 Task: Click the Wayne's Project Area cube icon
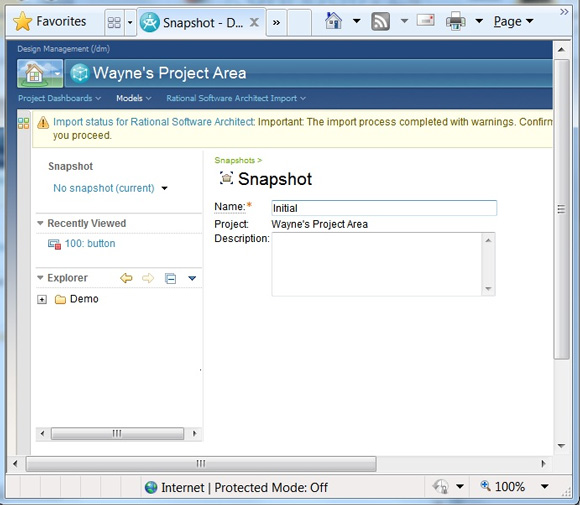point(80,73)
